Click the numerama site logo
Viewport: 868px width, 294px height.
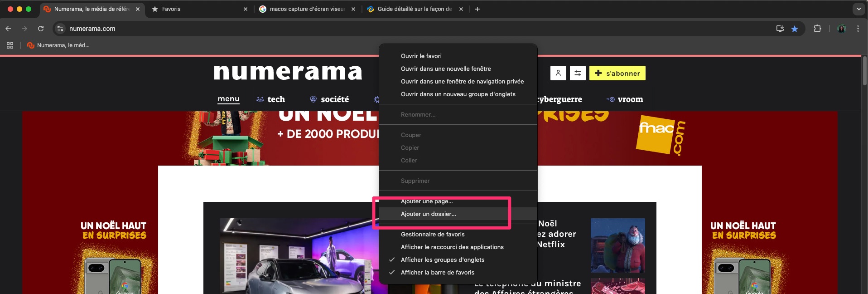[288, 72]
